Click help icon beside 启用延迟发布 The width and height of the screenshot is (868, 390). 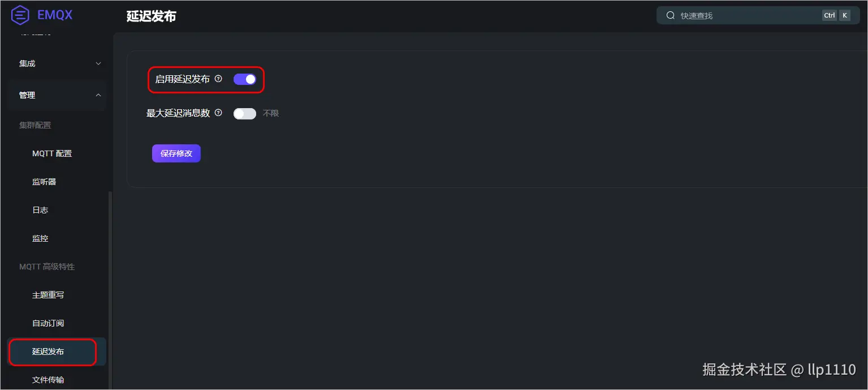click(218, 79)
